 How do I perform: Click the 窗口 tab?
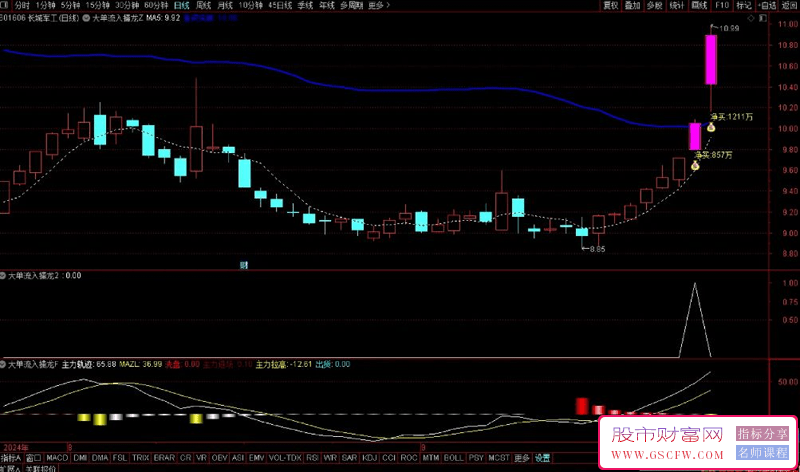click(33, 458)
